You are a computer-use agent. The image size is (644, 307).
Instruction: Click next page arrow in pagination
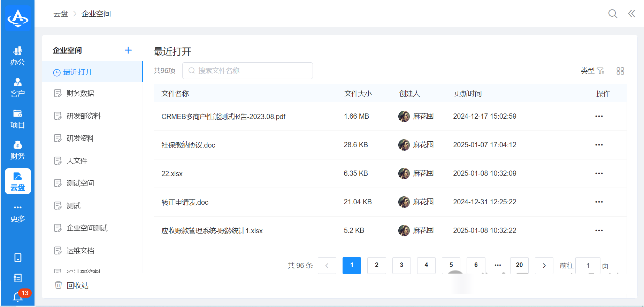[x=544, y=266]
